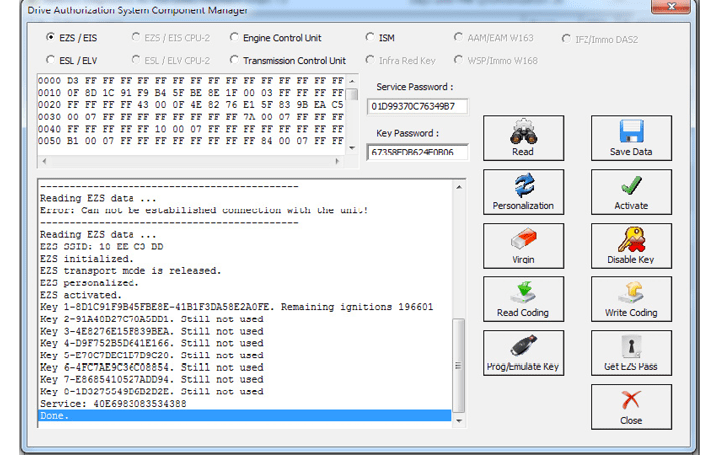This screenshot has width=719, height=455.
Task: Click the Read Coding download icon
Action: coord(522,293)
